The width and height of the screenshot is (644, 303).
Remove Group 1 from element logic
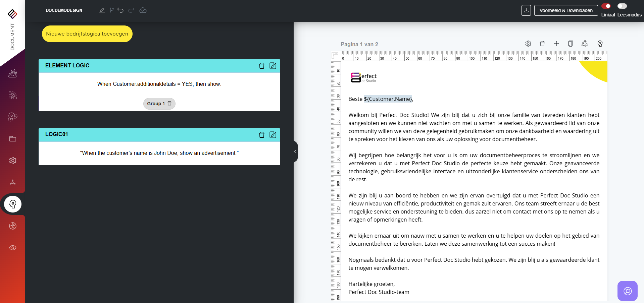pos(169,104)
